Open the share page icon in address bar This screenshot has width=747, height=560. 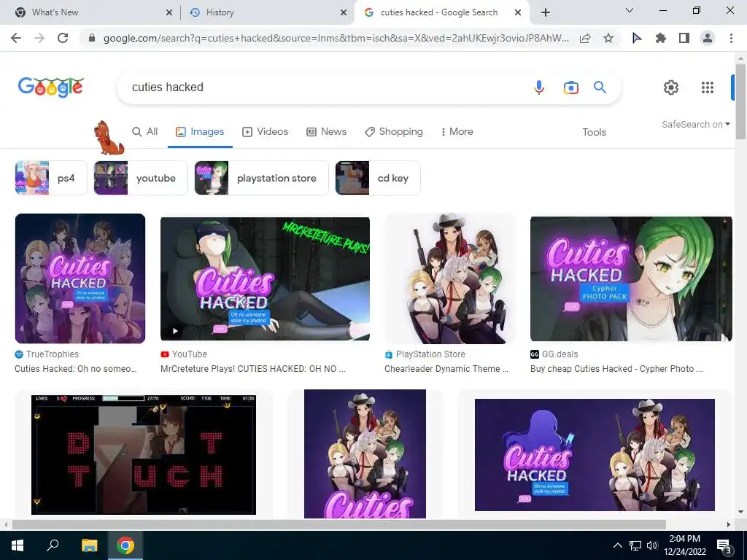(x=585, y=38)
